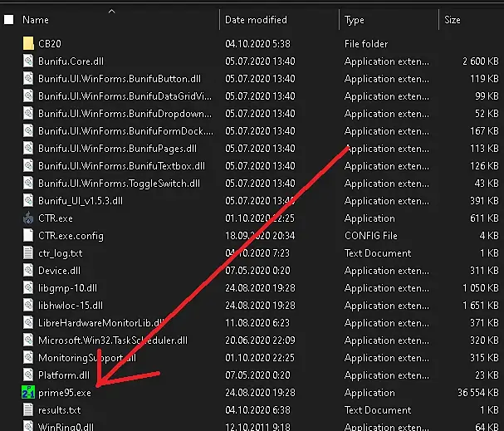504x431 pixels.
Task: Select the LibreHardwareMonitorLib.dll file name
Action: point(101,323)
